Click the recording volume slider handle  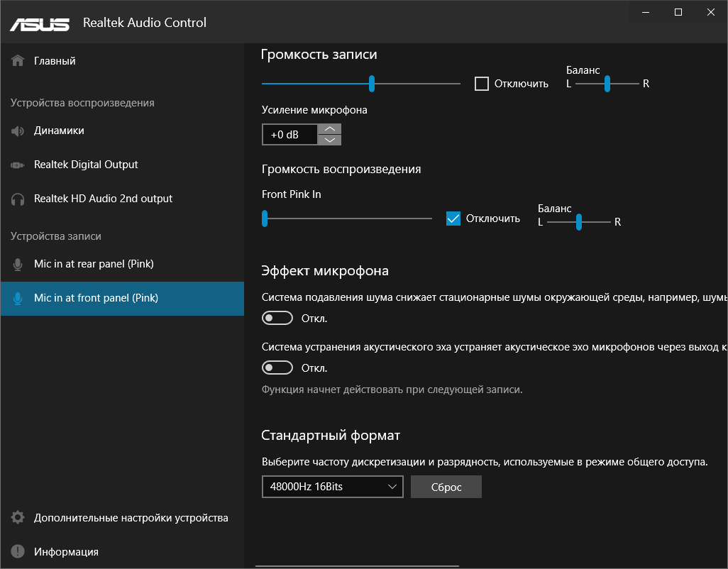coord(372,84)
